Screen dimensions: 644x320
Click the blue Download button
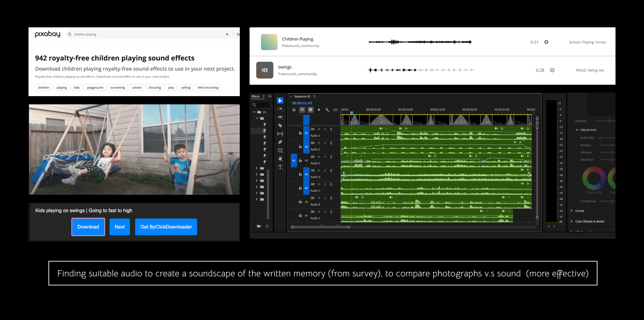coord(88,227)
